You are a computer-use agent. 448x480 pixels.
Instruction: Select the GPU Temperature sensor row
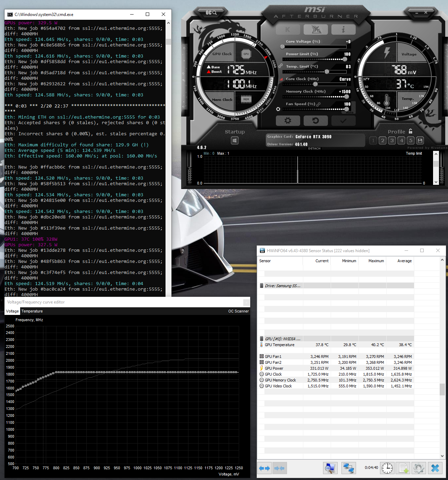pyautogui.click(x=336, y=345)
